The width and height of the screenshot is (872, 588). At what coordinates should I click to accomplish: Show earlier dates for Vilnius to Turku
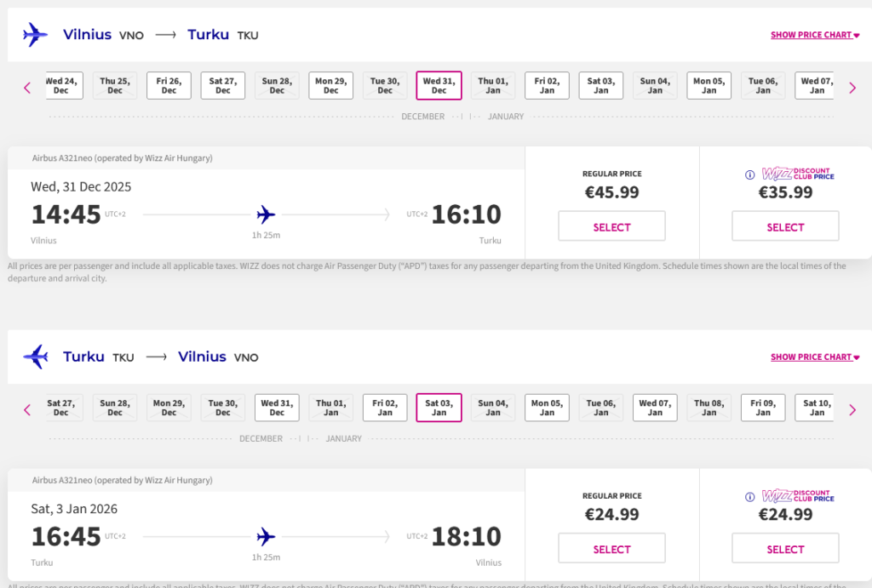tap(27, 87)
